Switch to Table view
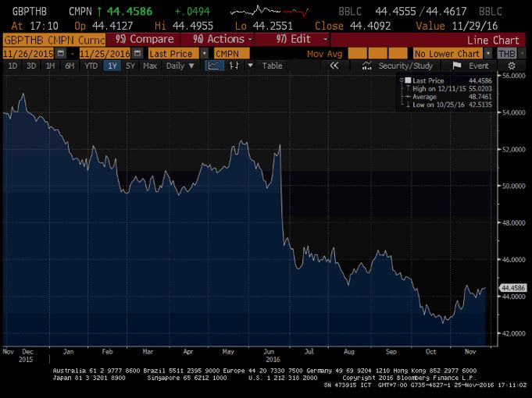532x398 pixels. click(272, 66)
